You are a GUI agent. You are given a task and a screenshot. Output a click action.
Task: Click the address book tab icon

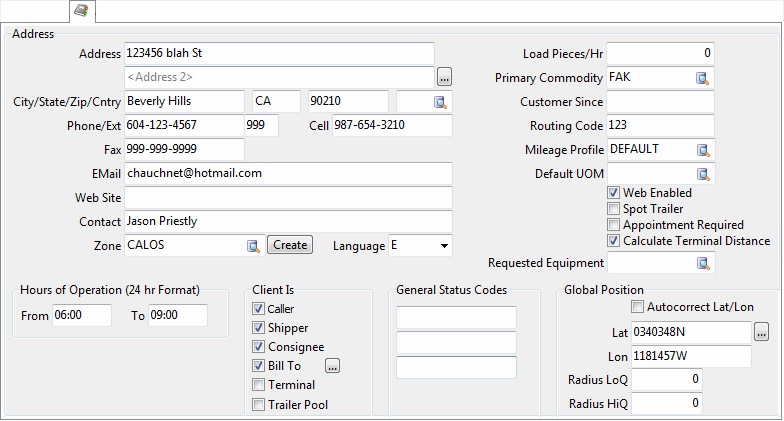tap(81, 11)
